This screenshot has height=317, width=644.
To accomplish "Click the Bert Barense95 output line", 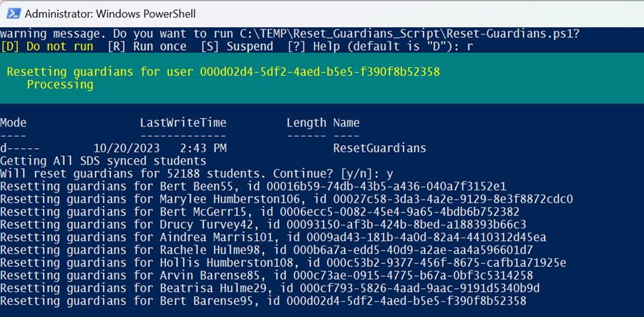I will [x=263, y=301].
